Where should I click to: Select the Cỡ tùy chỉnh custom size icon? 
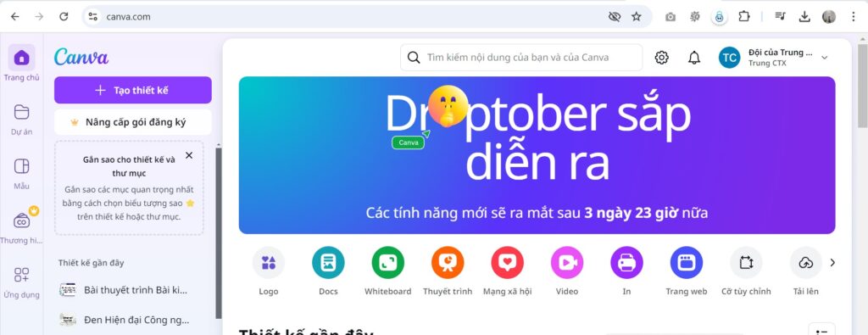(746, 262)
